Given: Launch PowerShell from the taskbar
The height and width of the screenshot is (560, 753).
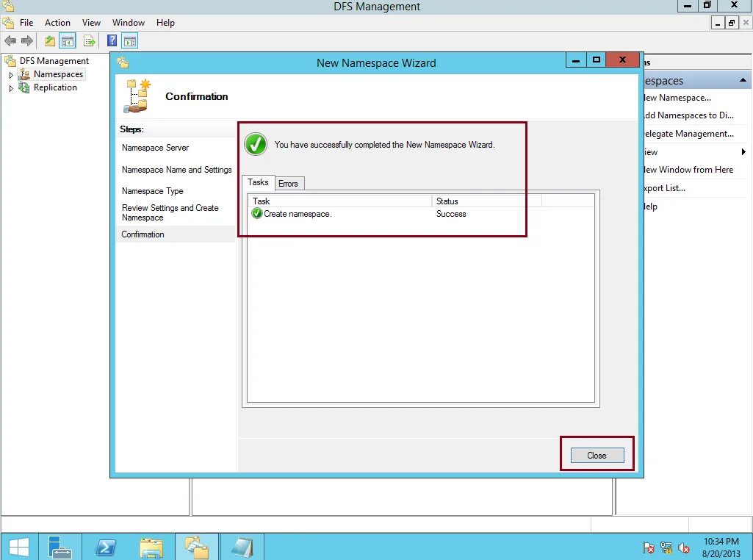Looking at the screenshot, I should coord(106,547).
